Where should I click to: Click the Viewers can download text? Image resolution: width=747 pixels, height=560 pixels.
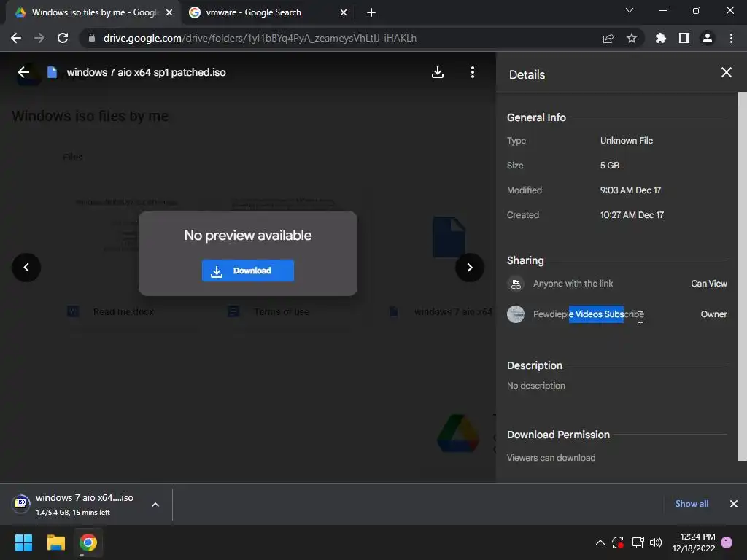click(551, 458)
